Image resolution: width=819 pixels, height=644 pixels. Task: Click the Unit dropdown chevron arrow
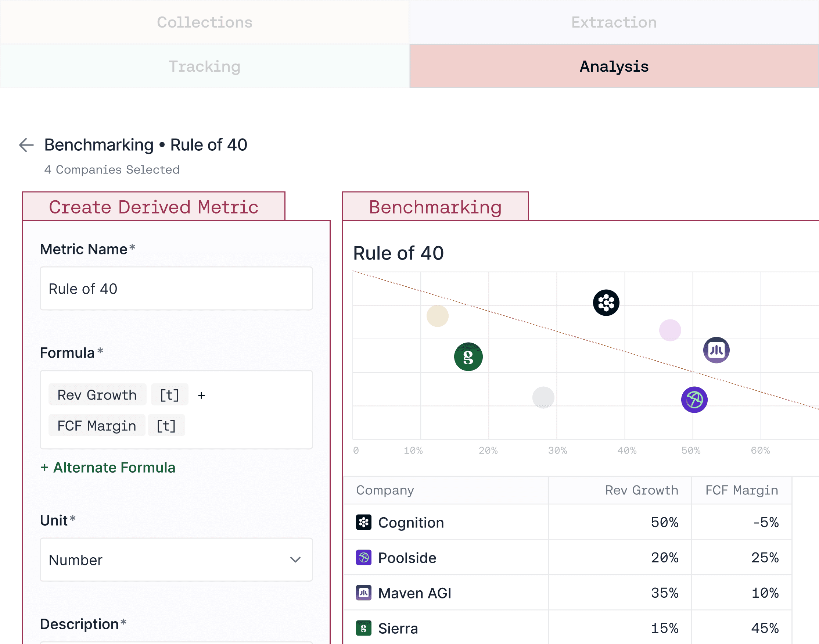coord(295,559)
